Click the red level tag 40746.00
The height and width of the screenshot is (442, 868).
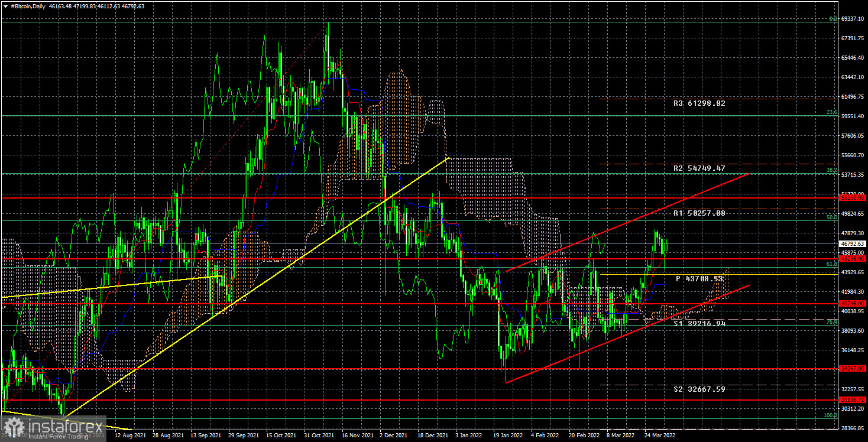853,304
